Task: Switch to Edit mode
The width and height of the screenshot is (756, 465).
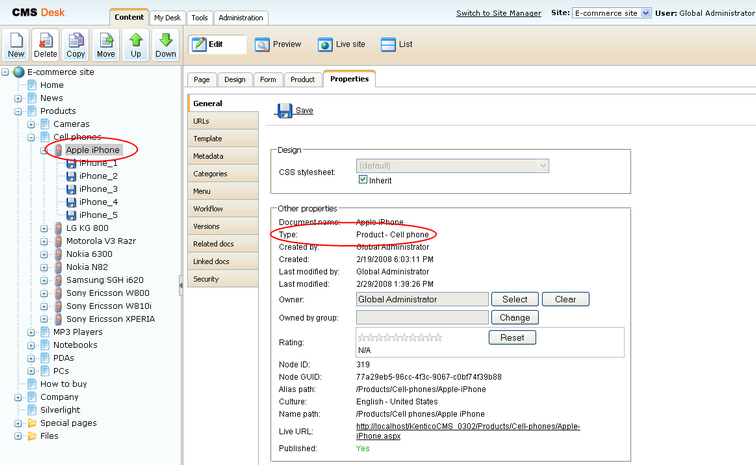Action: (x=217, y=44)
